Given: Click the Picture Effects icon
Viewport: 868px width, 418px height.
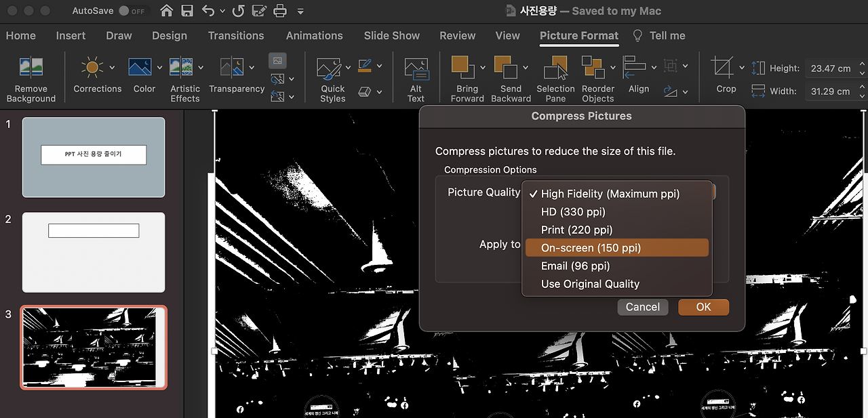Looking at the screenshot, I should (x=365, y=91).
